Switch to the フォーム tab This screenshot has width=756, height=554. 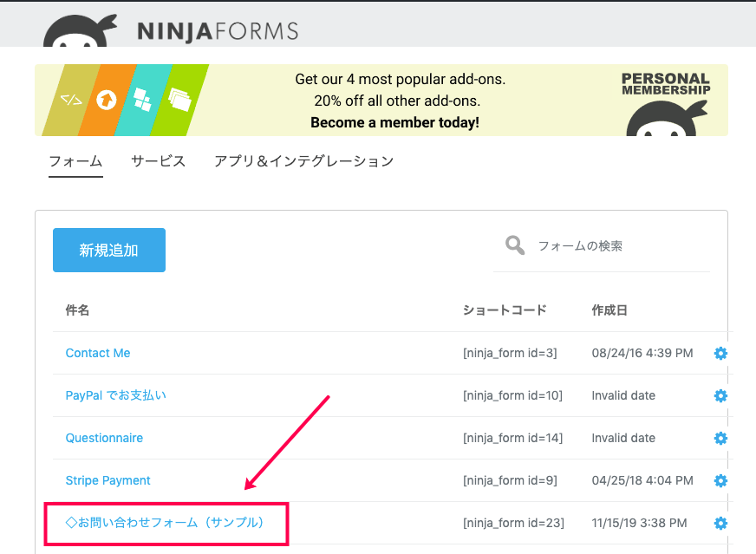tap(75, 161)
